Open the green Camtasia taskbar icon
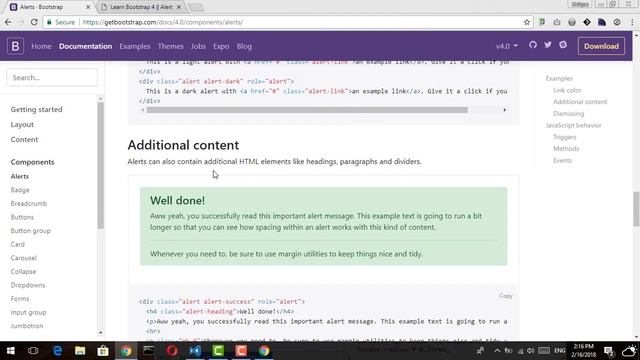The height and width of the screenshot is (360, 640). pos(218,351)
